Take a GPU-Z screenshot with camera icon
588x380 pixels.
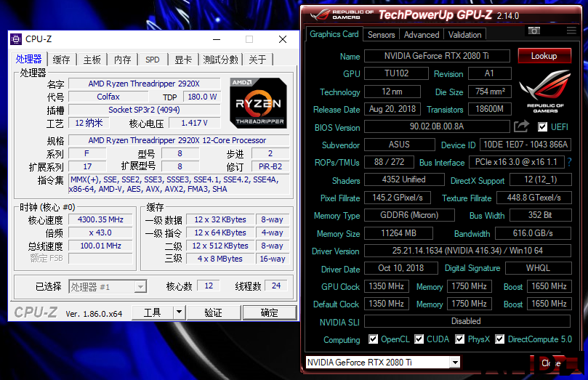pos(534,31)
